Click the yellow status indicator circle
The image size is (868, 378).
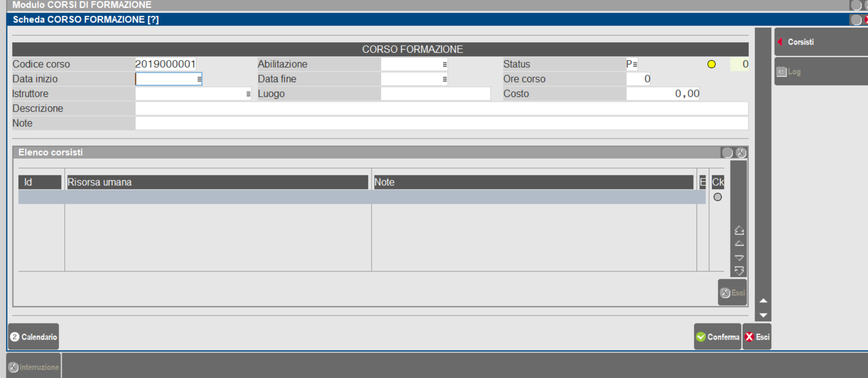711,64
